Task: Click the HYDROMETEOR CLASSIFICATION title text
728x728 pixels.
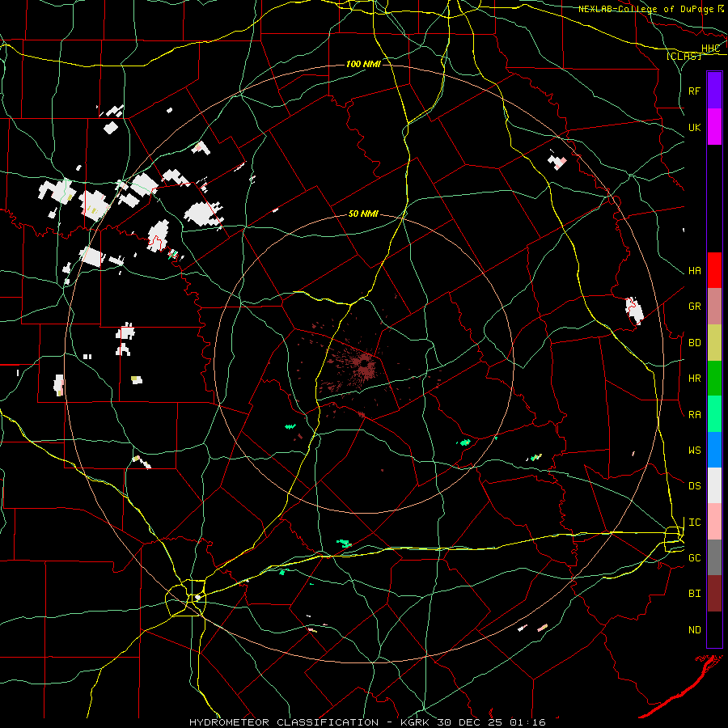Action: click(x=284, y=722)
